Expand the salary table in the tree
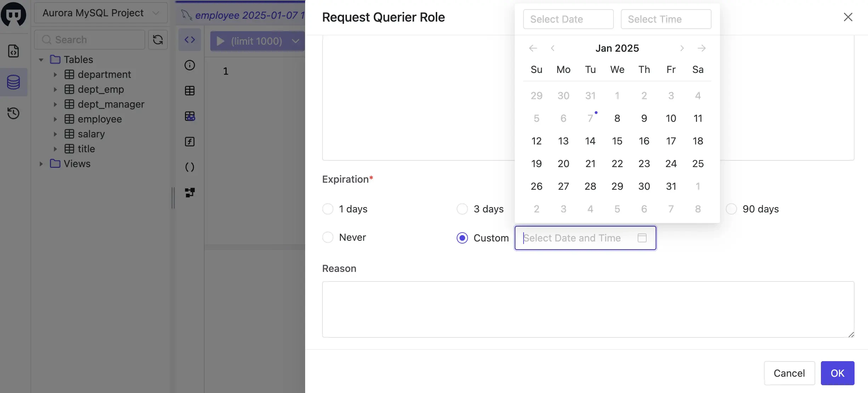The width and height of the screenshot is (868, 393). pyautogui.click(x=55, y=134)
